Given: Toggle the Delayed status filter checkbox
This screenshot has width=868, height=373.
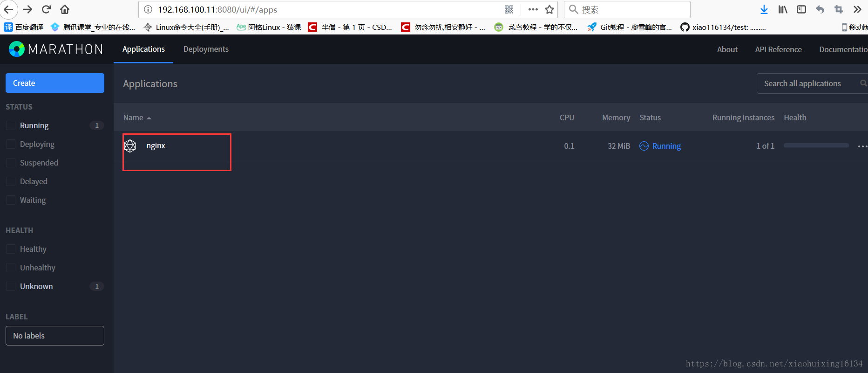Looking at the screenshot, I should 11,181.
